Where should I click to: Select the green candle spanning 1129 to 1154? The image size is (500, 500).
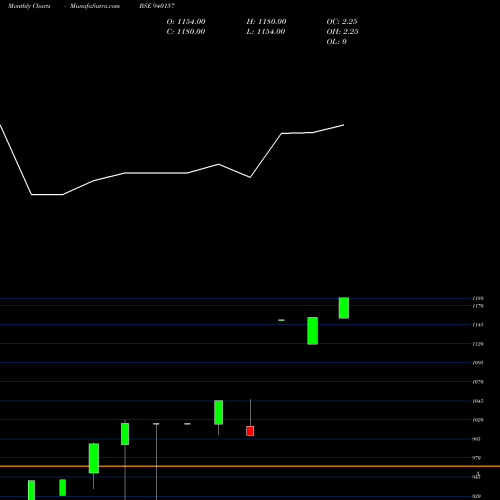click(312, 331)
